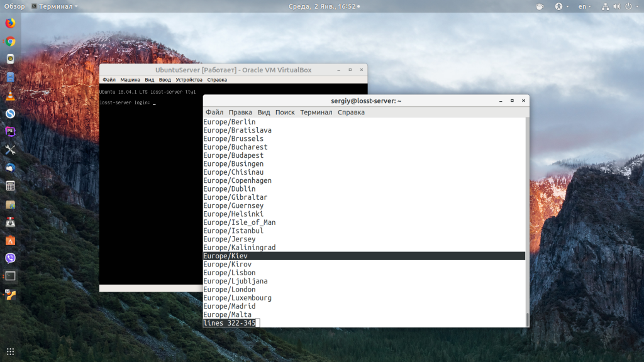This screenshot has width=644, height=362.
Task: Open VLC media player from dock
Action: point(10,96)
